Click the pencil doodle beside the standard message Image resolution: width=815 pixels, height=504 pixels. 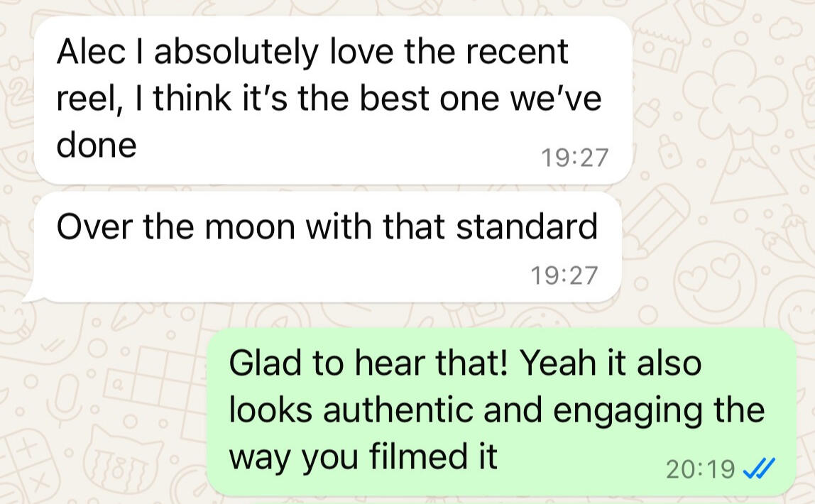[x=656, y=221]
